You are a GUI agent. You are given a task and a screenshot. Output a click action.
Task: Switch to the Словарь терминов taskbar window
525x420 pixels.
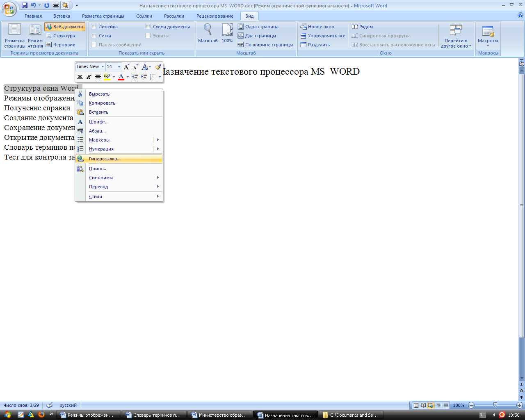[x=154, y=415]
